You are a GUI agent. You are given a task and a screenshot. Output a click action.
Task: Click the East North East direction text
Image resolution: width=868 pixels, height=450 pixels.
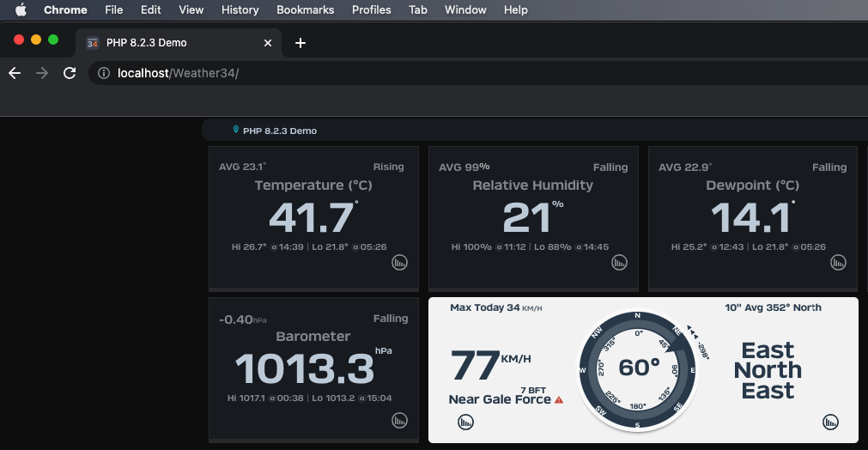pos(768,370)
